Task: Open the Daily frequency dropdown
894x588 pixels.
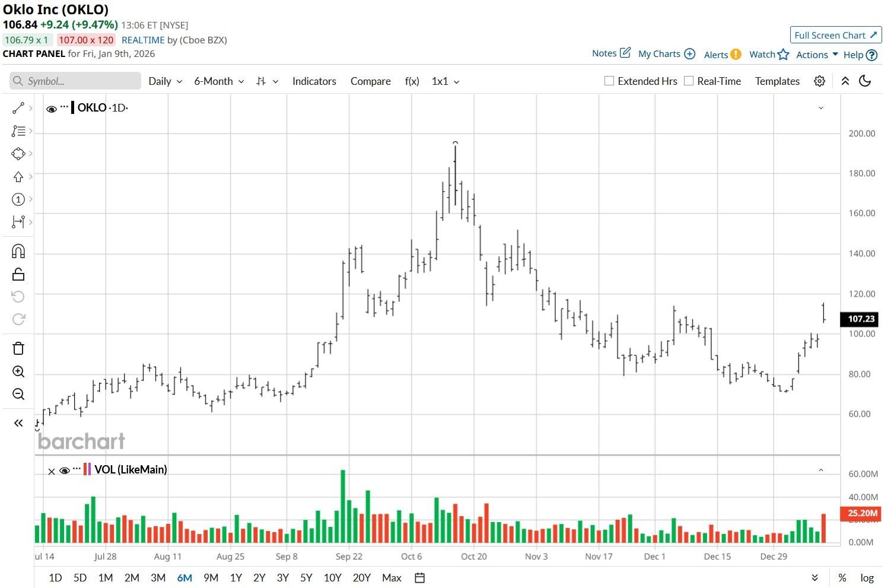Action: click(165, 81)
